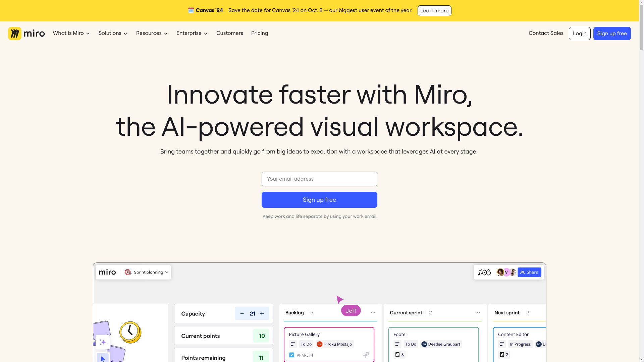Click the collaborator avatar beside the Share button
This screenshot has width=644, height=362.
pyautogui.click(x=513, y=272)
